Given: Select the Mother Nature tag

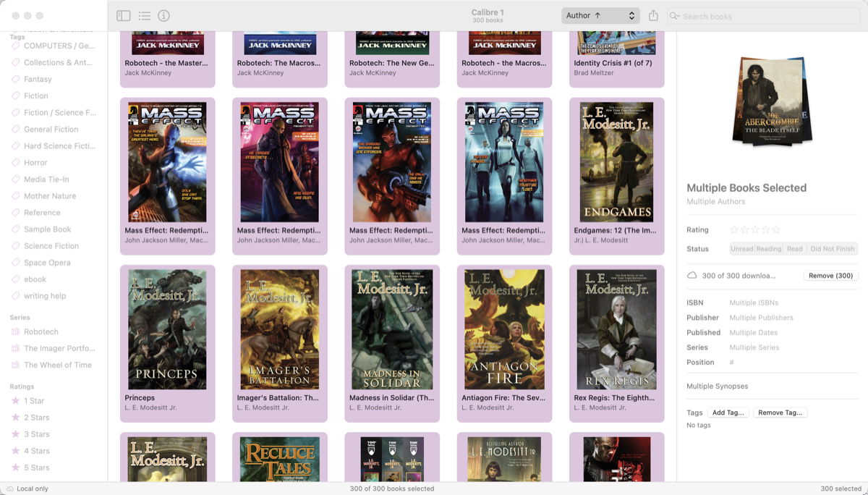Looking at the screenshot, I should point(50,196).
